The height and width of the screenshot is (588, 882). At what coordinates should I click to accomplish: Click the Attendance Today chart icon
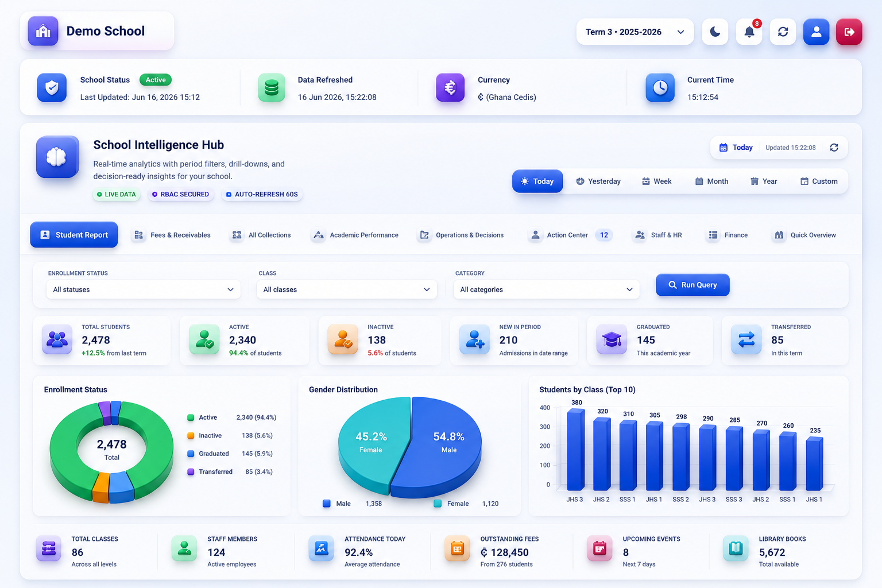coord(321,549)
